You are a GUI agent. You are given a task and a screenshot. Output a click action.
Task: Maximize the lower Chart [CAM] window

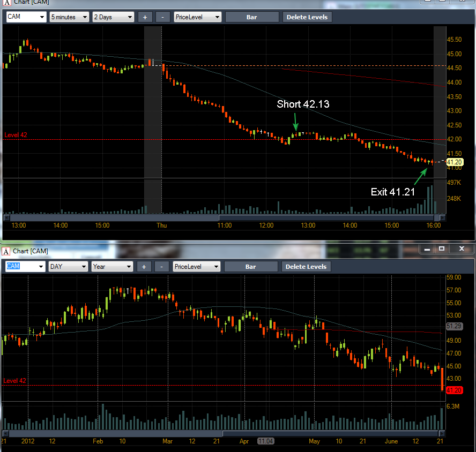442,249
